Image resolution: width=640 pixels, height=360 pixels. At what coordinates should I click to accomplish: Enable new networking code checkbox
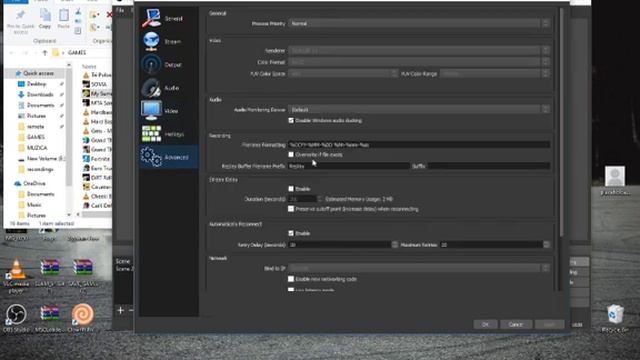(291, 279)
